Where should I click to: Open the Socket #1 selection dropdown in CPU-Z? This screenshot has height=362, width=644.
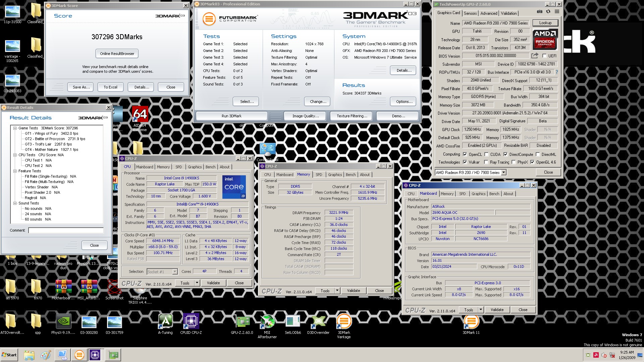click(x=175, y=272)
